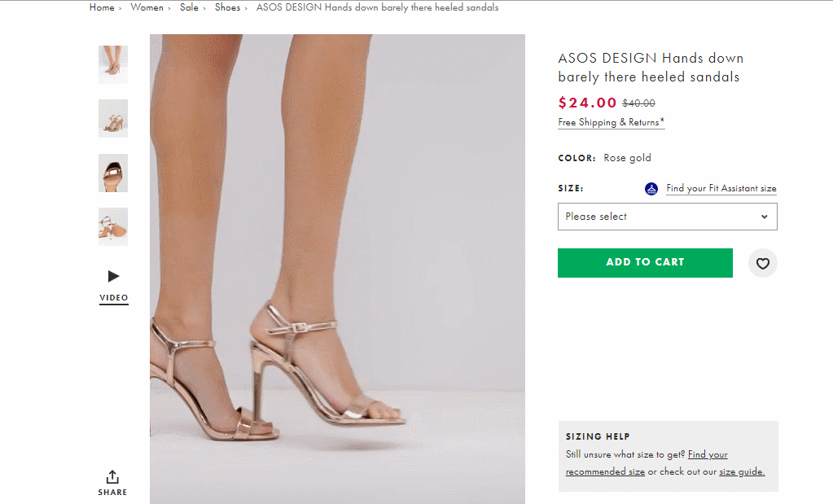This screenshot has width=833, height=504.
Task: Click the Fit Assistant hanger icon
Action: pyautogui.click(x=651, y=189)
